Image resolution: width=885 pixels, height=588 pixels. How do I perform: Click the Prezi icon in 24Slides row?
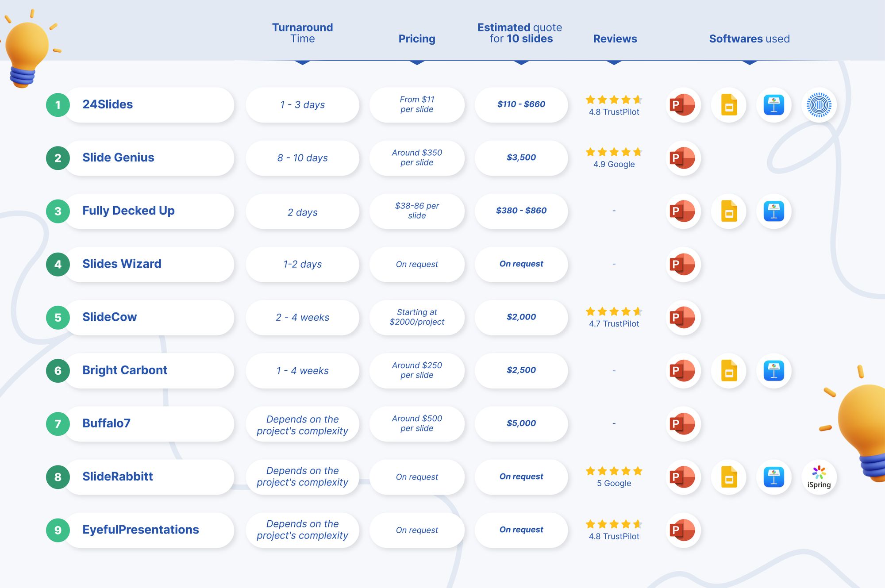tap(819, 105)
